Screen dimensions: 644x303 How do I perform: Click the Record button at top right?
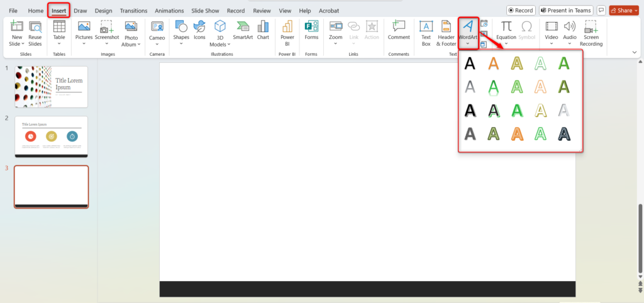tap(520, 11)
